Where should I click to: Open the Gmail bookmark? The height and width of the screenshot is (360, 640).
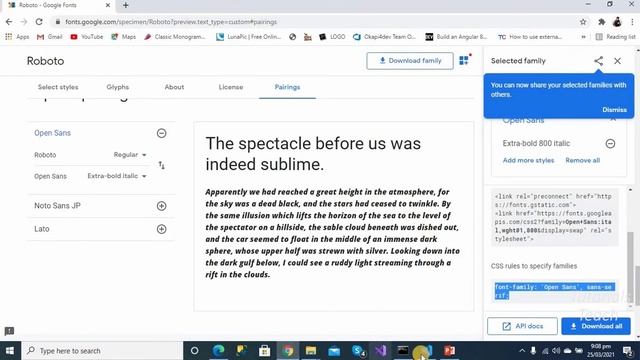(x=49, y=37)
